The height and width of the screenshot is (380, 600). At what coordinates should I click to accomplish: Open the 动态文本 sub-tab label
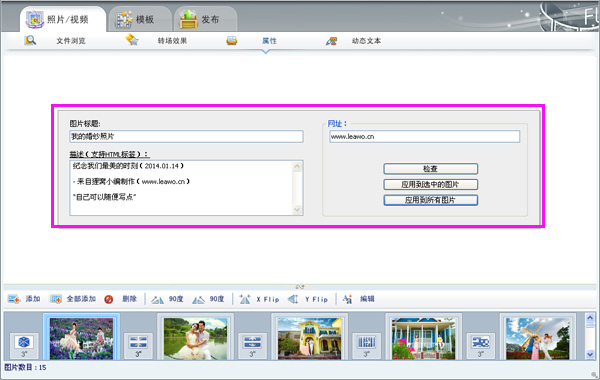[366, 41]
